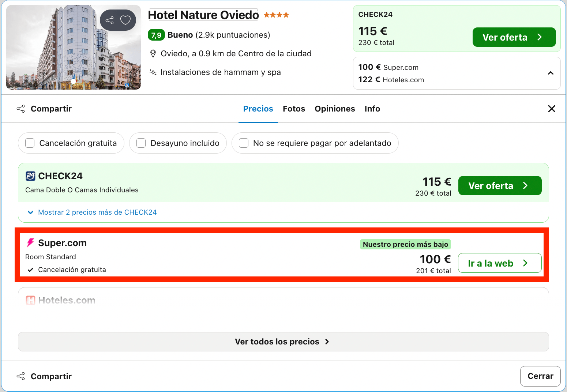Open the hotel building photo
Viewport: 567px width, 392px height.
(x=74, y=47)
